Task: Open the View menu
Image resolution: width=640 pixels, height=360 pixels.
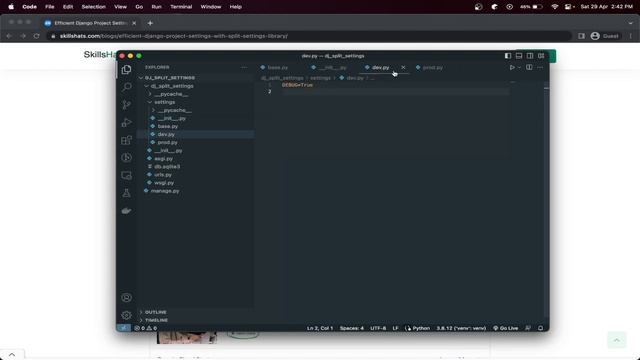Action: (x=120, y=7)
